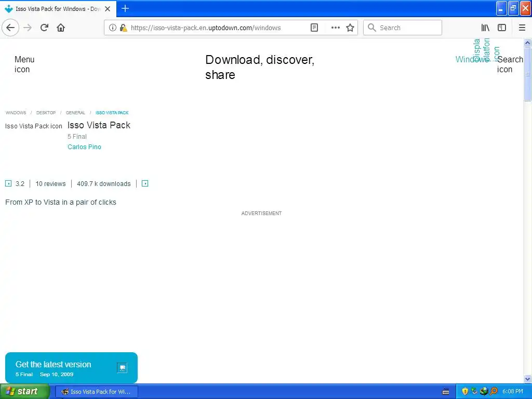Click the 3.2 rating value
The height and width of the screenshot is (399, 532).
tap(20, 183)
